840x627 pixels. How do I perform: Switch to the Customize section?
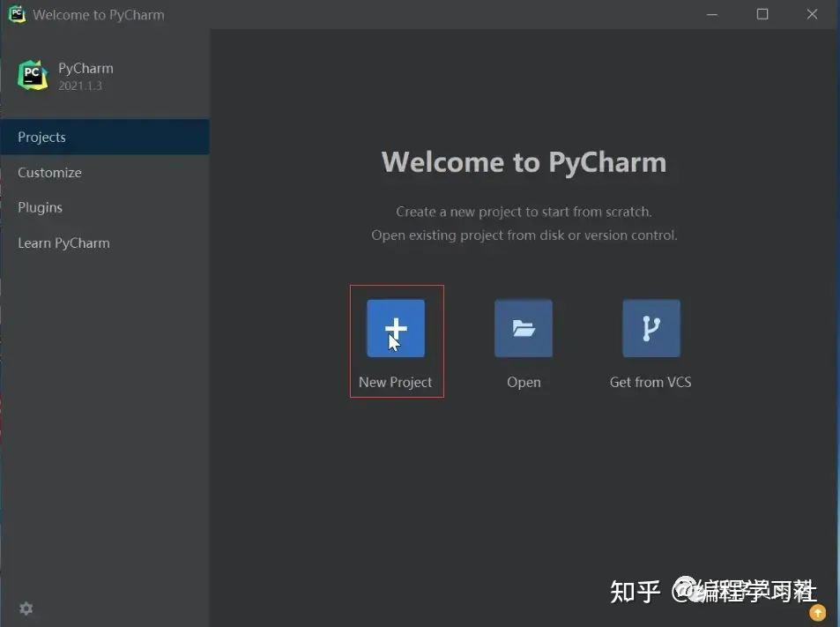coord(49,172)
